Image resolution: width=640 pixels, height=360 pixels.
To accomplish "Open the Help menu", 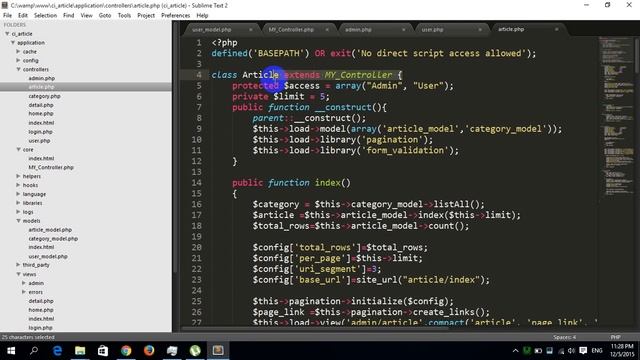I will tap(202, 16).
